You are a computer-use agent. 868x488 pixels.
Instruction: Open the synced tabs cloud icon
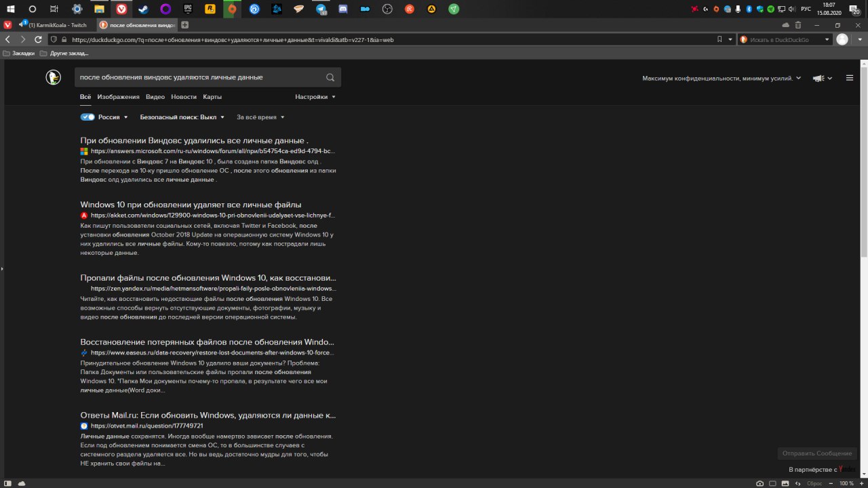click(x=786, y=25)
